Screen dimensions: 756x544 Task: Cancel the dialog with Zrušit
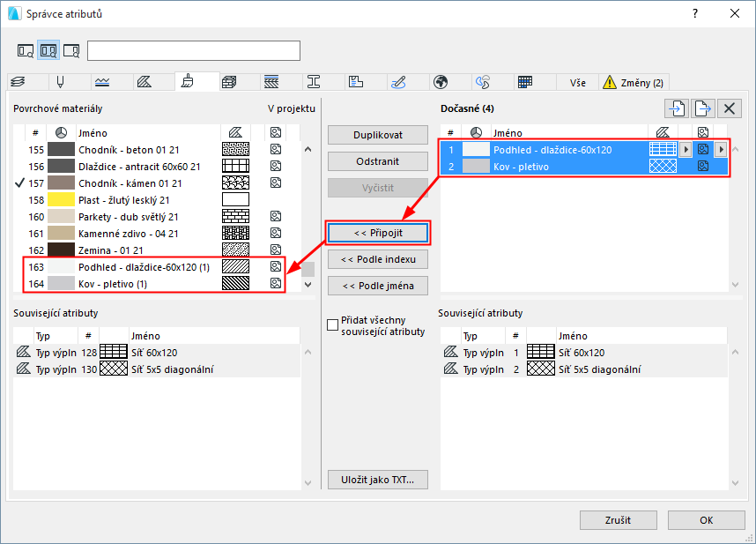(619, 520)
